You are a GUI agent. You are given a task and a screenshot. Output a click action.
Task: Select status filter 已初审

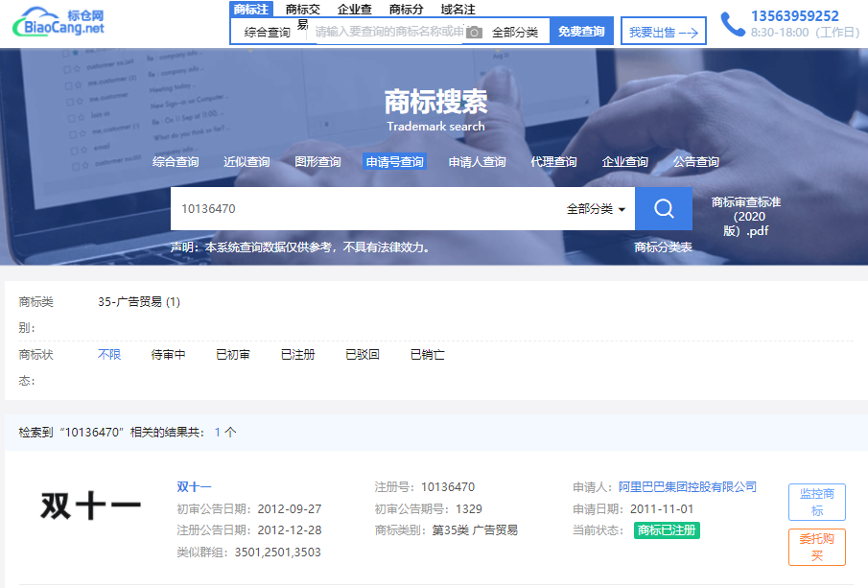233,354
